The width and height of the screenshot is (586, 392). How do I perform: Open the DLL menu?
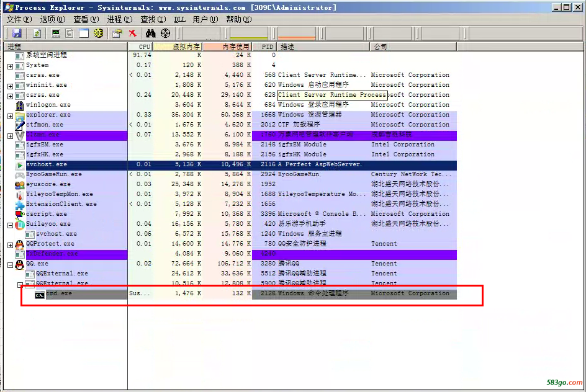pos(179,19)
